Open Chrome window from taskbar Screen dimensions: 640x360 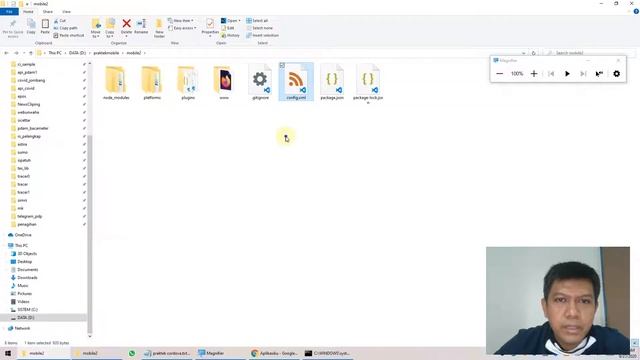click(x=274, y=353)
